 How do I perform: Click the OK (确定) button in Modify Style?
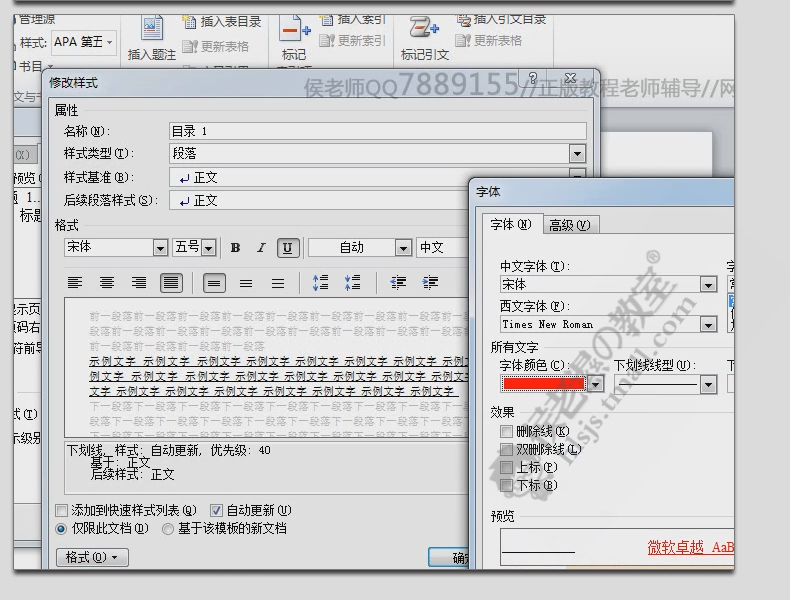pos(448,558)
